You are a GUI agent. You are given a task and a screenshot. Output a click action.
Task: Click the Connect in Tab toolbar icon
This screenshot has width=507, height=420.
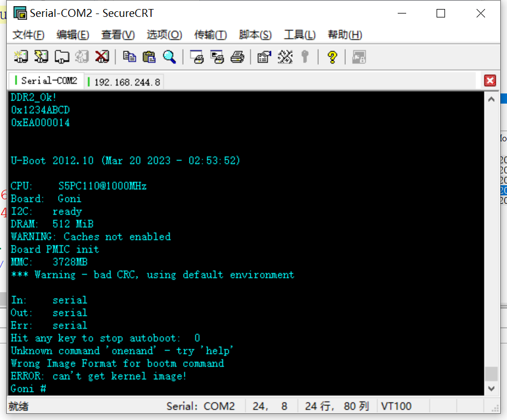(62, 57)
